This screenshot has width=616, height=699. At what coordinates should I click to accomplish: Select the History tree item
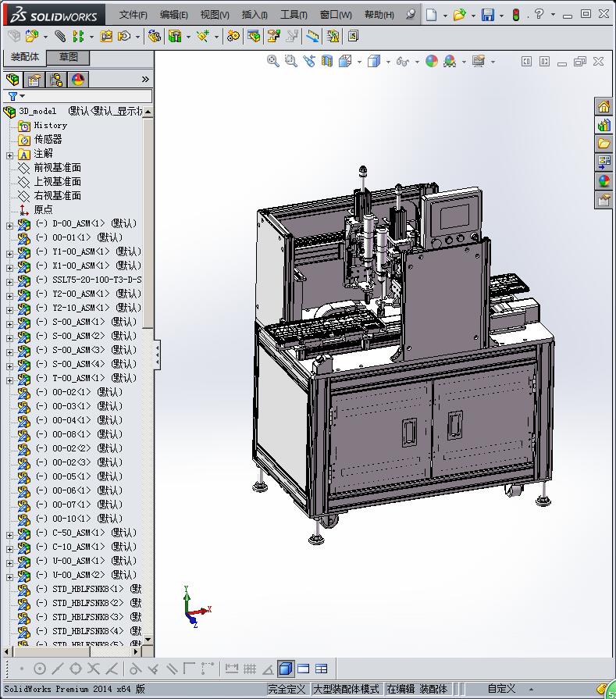51,125
